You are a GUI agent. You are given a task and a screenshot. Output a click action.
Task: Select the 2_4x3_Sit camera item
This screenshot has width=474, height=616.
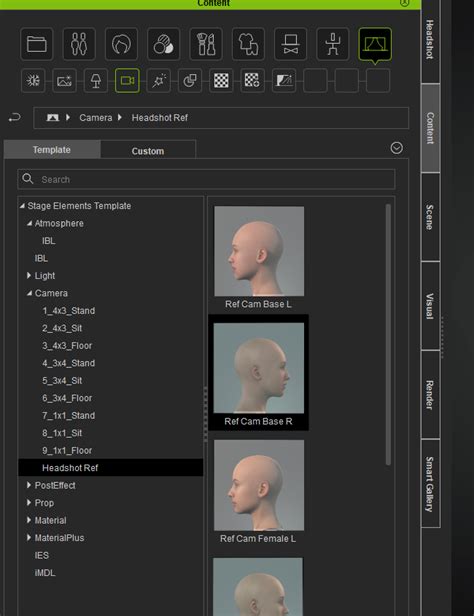[x=62, y=328]
